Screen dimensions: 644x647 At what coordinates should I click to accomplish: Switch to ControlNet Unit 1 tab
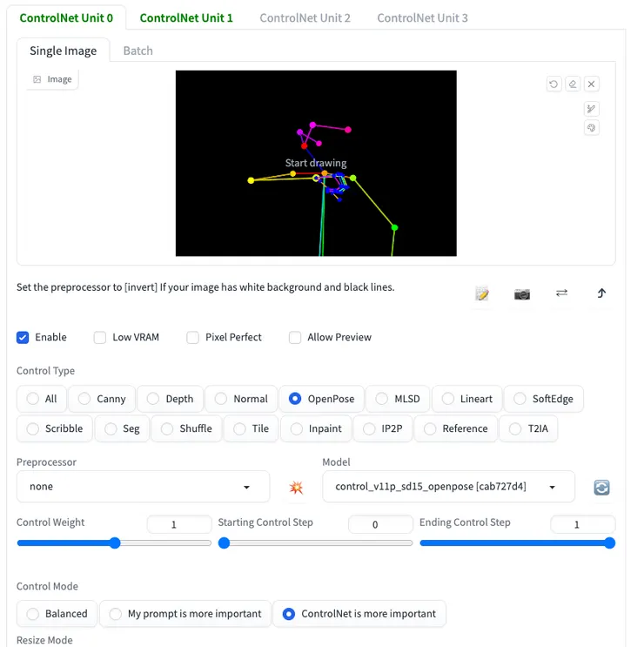tap(186, 17)
